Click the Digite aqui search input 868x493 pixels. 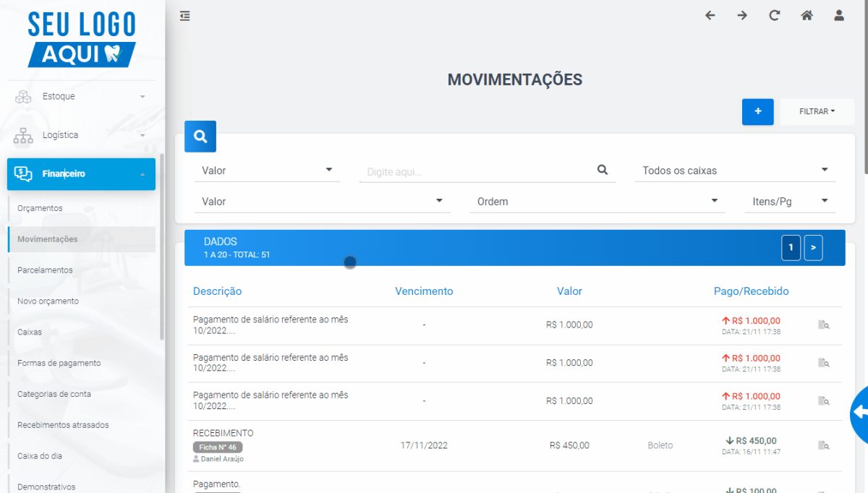pos(477,171)
